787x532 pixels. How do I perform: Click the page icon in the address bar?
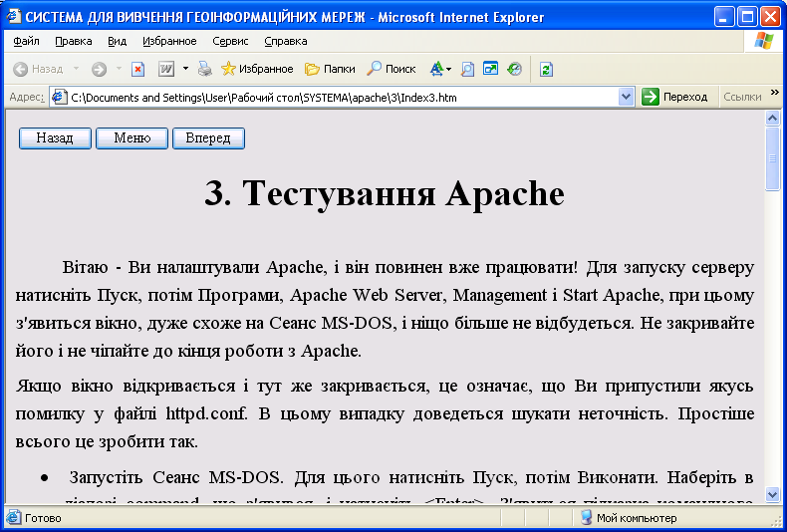click(x=60, y=97)
